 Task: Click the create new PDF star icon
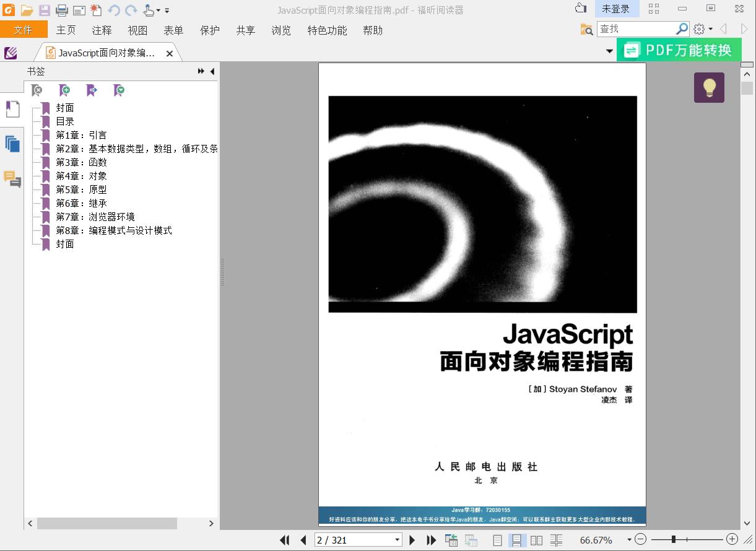click(x=96, y=10)
